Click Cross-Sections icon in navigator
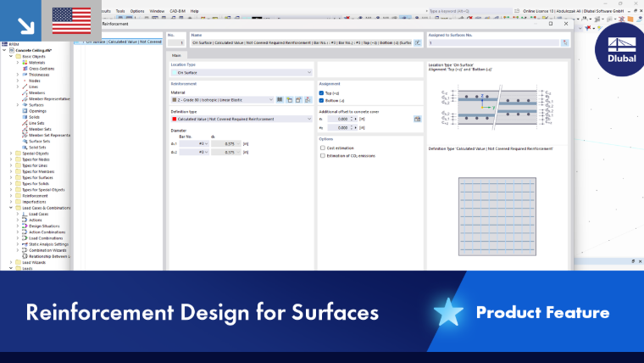The width and height of the screenshot is (644, 363). pos(25,69)
